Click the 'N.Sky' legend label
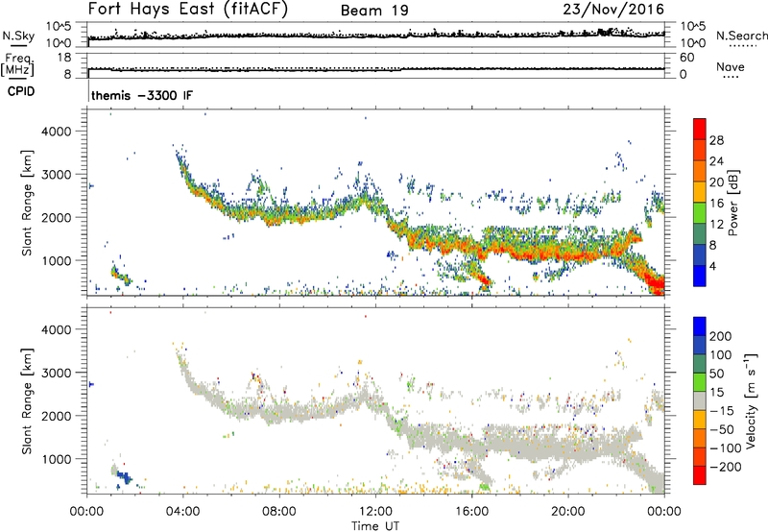This screenshot has height=532, width=768. tap(18, 36)
